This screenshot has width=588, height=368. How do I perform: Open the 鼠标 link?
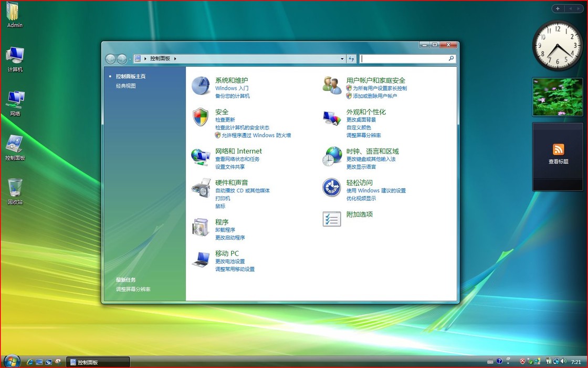coord(220,206)
